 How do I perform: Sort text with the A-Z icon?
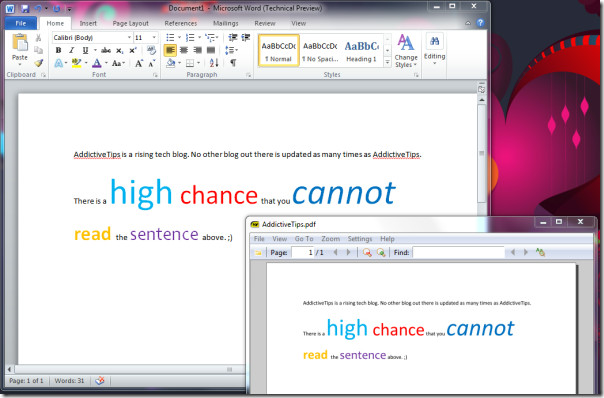(x=214, y=62)
